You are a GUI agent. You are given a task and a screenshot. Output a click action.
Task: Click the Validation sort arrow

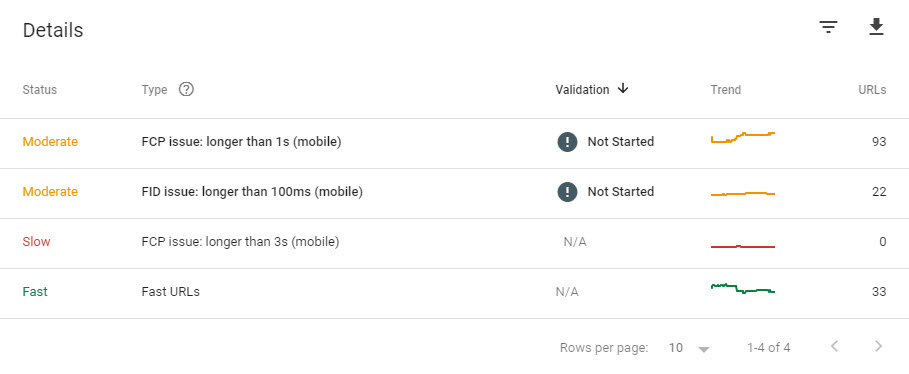tap(623, 89)
